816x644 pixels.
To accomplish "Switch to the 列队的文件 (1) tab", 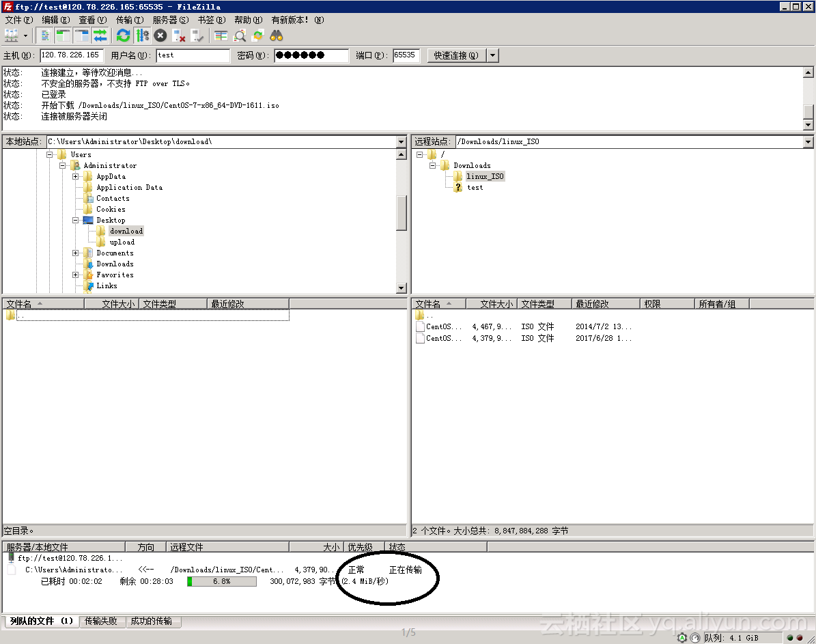I will click(x=42, y=621).
